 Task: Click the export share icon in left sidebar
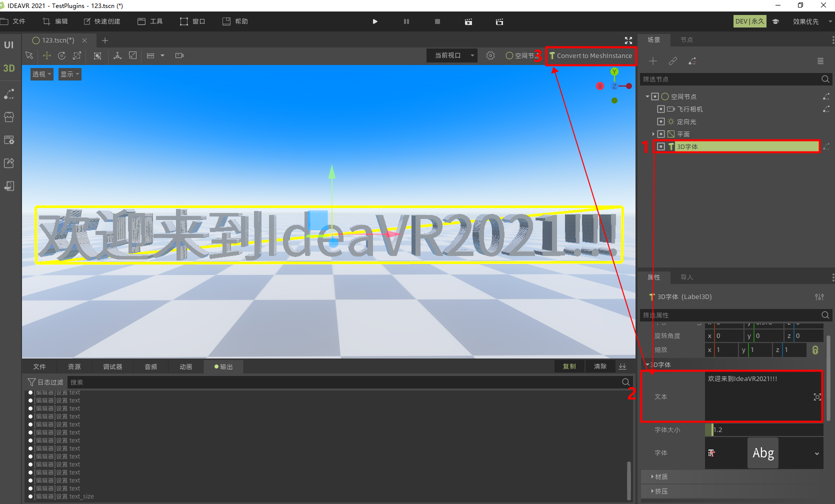pos(9,163)
